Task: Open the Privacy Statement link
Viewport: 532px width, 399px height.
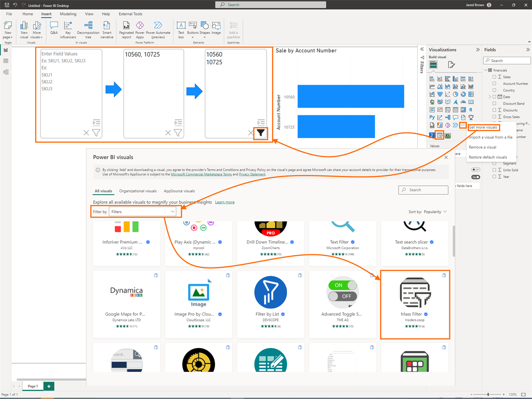Action: [252, 174]
